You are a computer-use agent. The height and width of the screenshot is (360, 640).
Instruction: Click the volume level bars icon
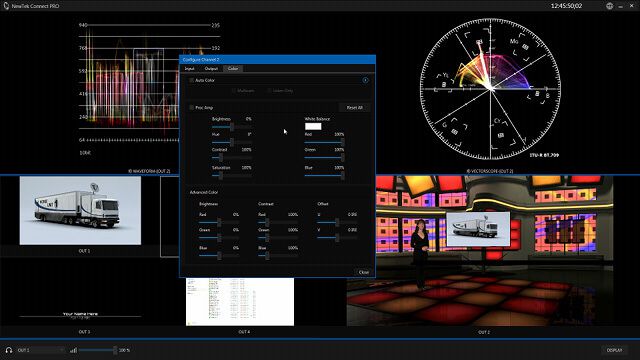(x=73, y=350)
